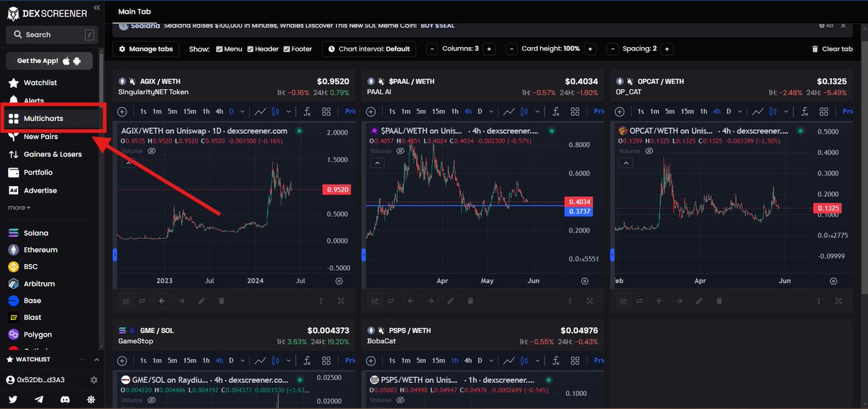Select 1h interval in AGIX chart
Image resolution: width=868 pixels, height=409 pixels.
coord(206,111)
